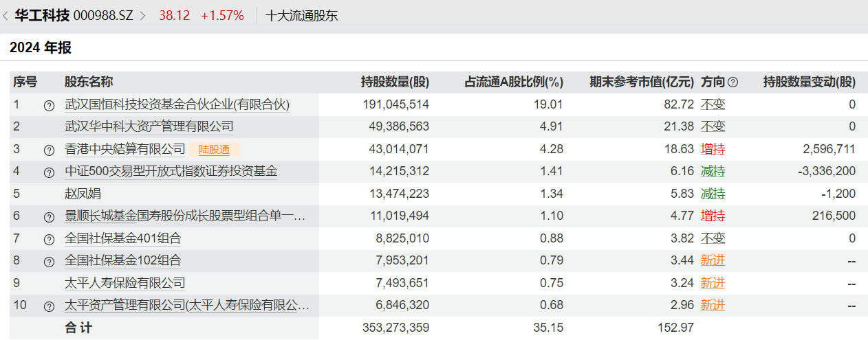Open 景顺长城基金国寿股份成长股票型组合 entry
This screenshot has height=340, width=868.
(185, 216)
